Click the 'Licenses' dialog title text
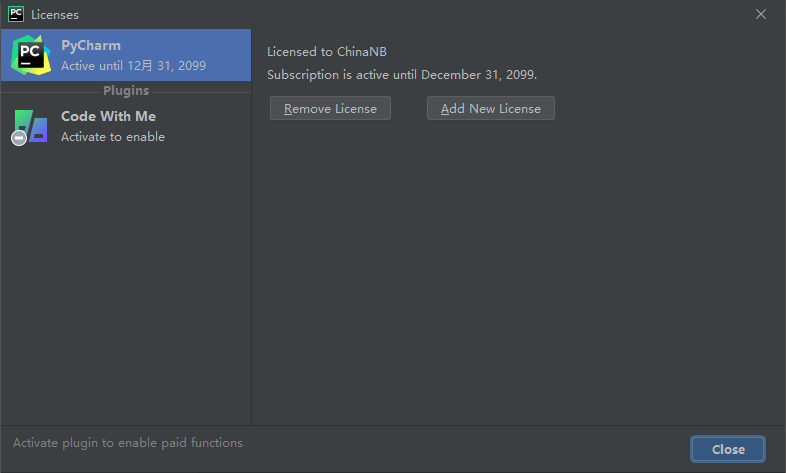The image size is (786, 473). (55, 15)
